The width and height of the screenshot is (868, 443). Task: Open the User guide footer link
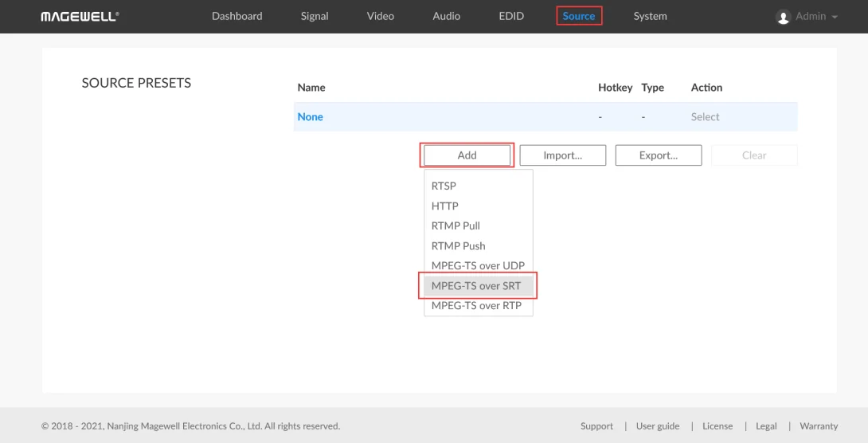point(658,425)
